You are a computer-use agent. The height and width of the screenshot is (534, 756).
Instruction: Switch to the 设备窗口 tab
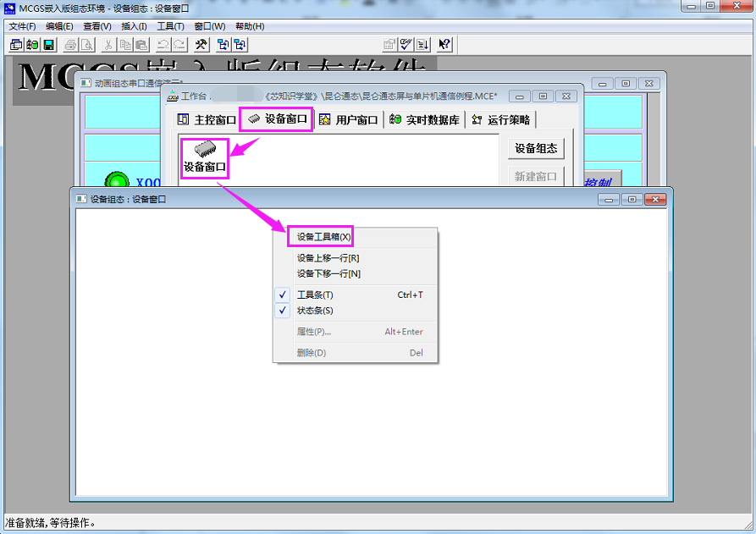[277, 119]
